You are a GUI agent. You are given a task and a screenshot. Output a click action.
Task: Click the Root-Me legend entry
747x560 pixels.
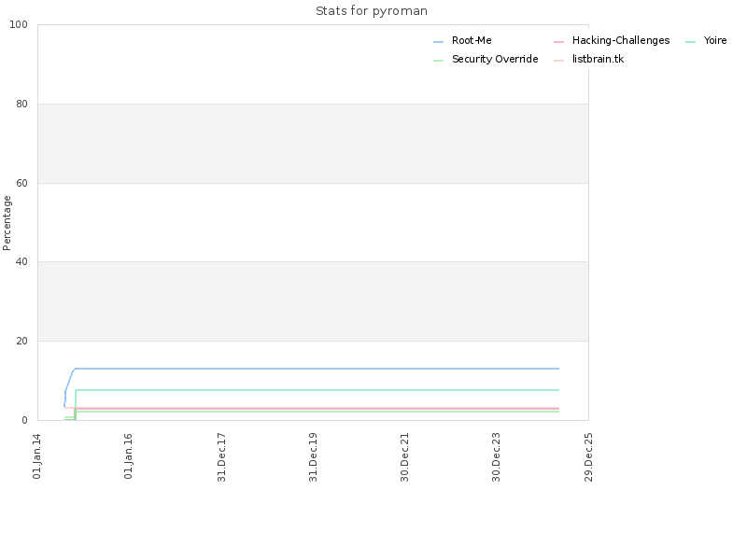pyautogui.click(x=462, y=40)
